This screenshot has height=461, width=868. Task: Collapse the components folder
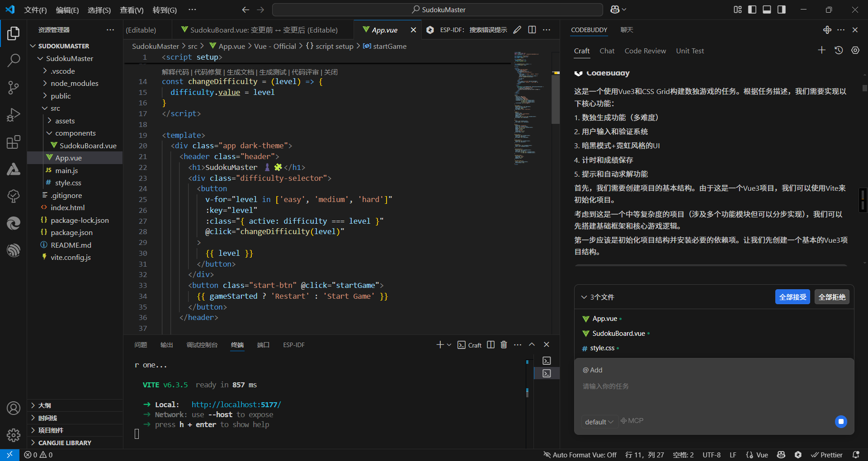[x=49, y=133]
